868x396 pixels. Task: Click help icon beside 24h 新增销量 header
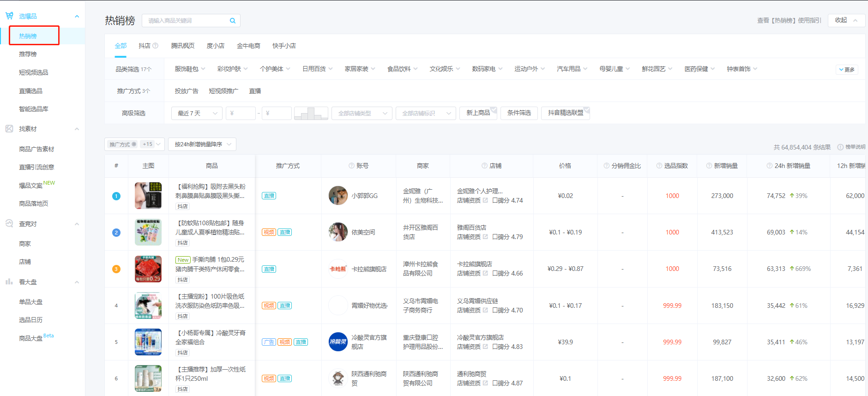(770, 166)
